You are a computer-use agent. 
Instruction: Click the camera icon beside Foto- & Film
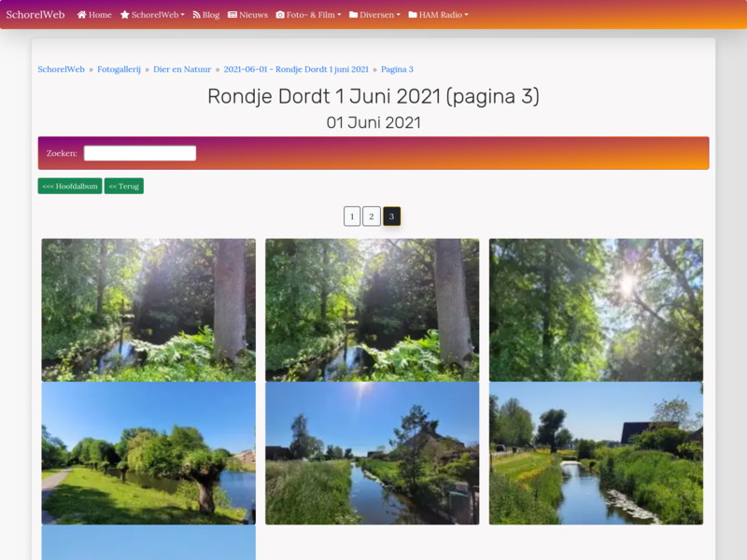tap(280, 15)
